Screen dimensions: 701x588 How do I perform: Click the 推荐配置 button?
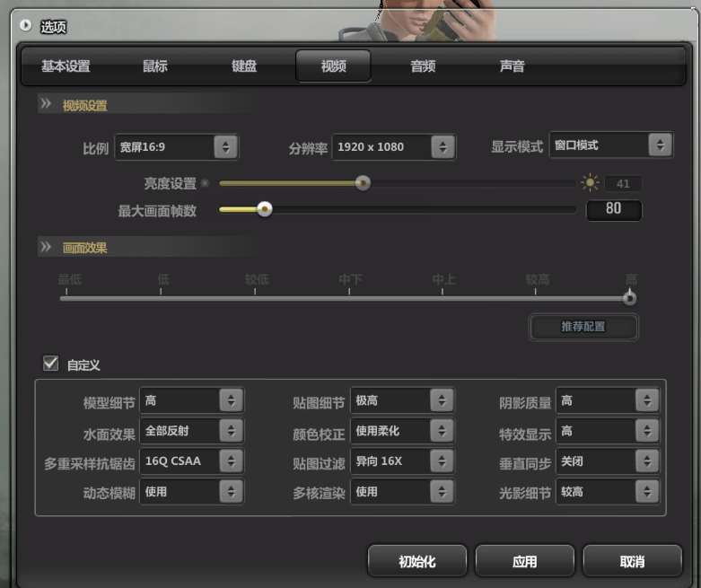point(583,327)
